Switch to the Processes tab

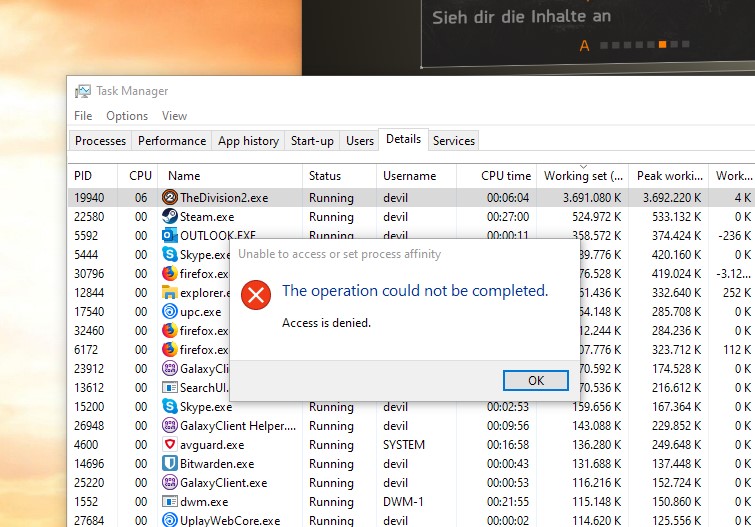(x=100, y=141)
